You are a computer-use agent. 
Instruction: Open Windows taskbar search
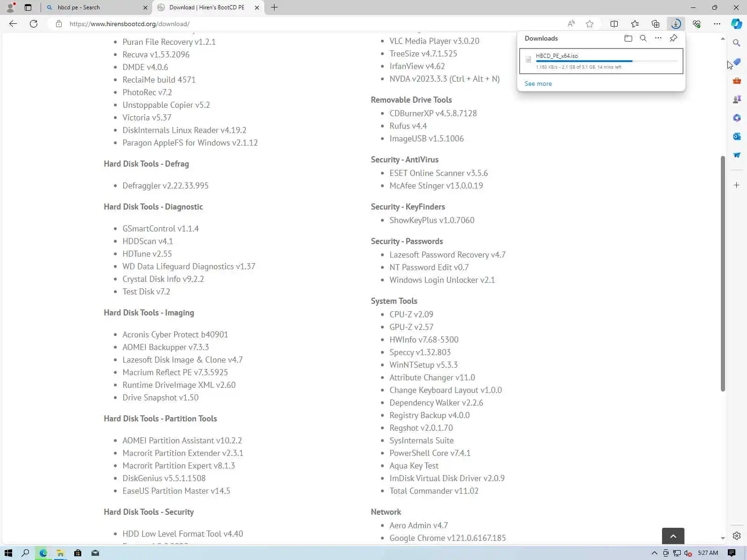(x=26, y=553)
